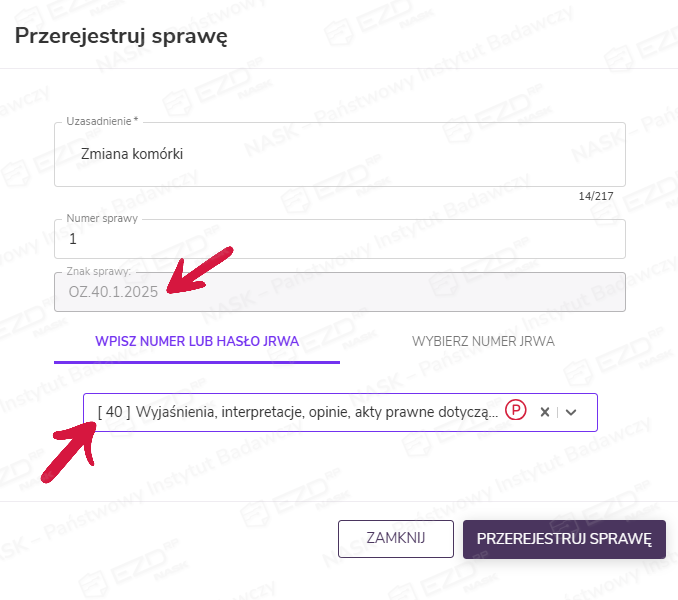Click the Uzasadnienie field label
Image resolution: width=678 pixels, height=600 pixels.
(102, 122)
